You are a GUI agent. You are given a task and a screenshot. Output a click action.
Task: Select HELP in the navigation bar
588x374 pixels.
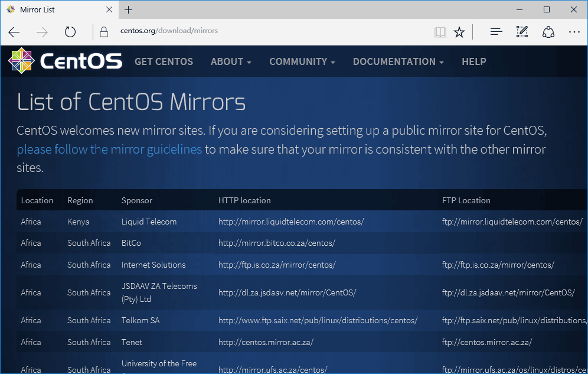tap(473, 61)
